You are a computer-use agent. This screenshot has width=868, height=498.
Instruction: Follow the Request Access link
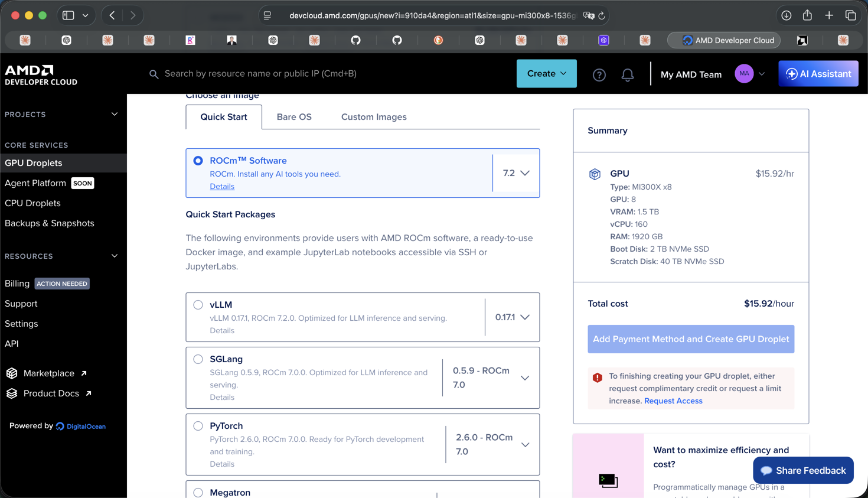point(673,401)
